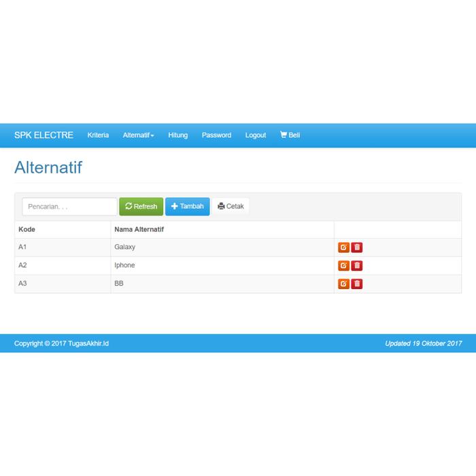Open the Password menu item

tap(216, 135)
